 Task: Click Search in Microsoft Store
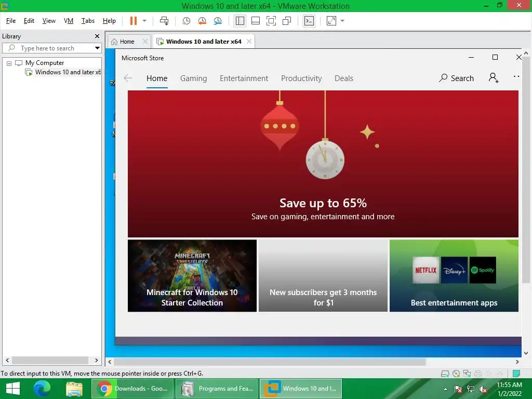tap(456, 78)
